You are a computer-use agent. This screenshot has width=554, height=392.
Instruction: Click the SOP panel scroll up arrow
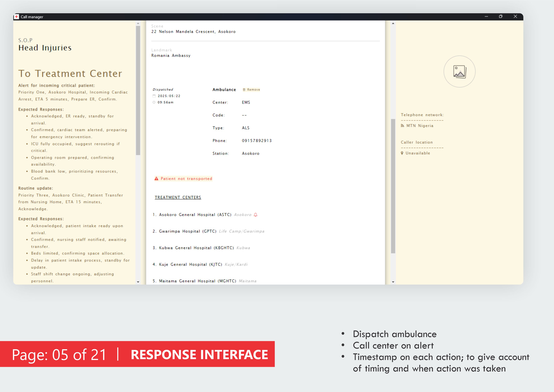[138, 23]
